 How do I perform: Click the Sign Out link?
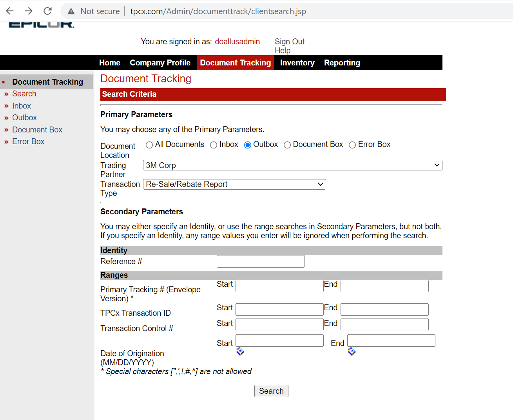pos(289,42)
